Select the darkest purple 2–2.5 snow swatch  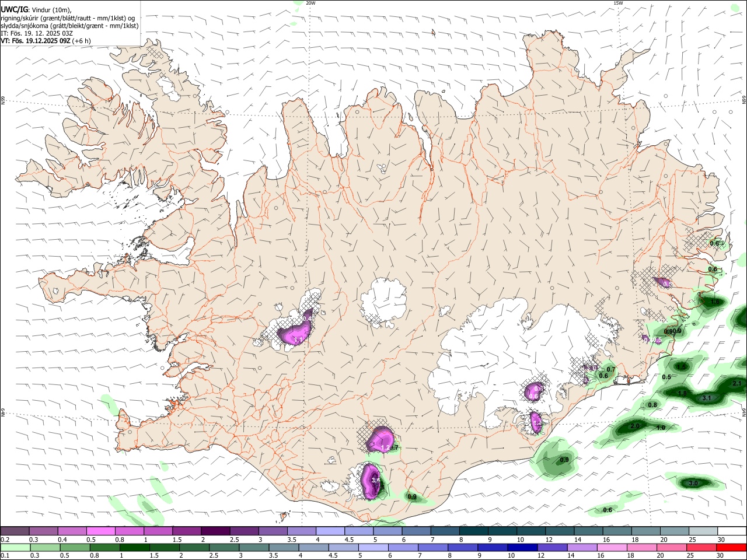(215, 531)
